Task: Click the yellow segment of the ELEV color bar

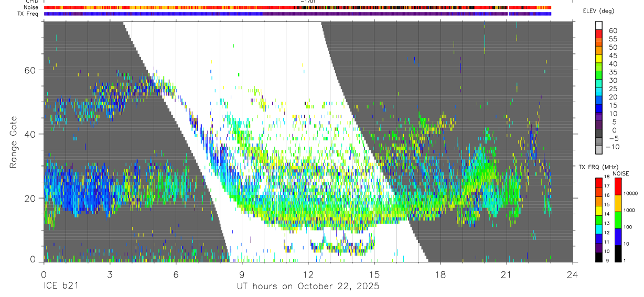Action: pyautogui.click(x=599, y=59)
